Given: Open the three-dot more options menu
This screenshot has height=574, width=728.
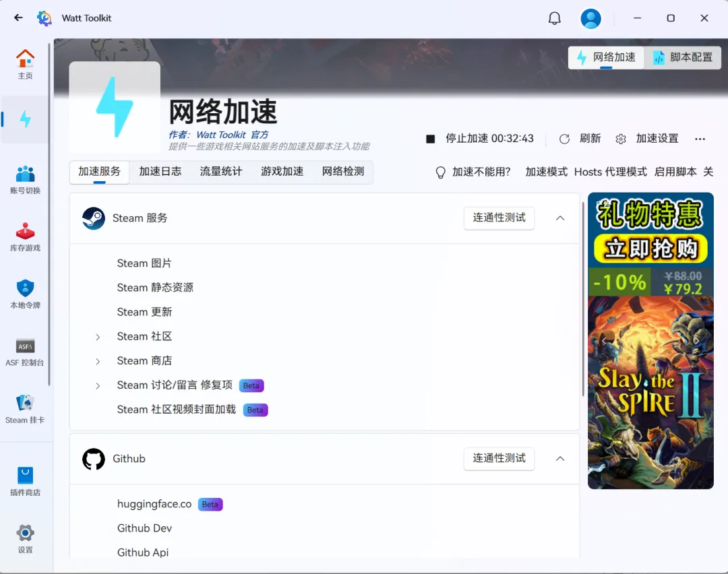Looking at the screenshot, I should [x=700, y=139].
